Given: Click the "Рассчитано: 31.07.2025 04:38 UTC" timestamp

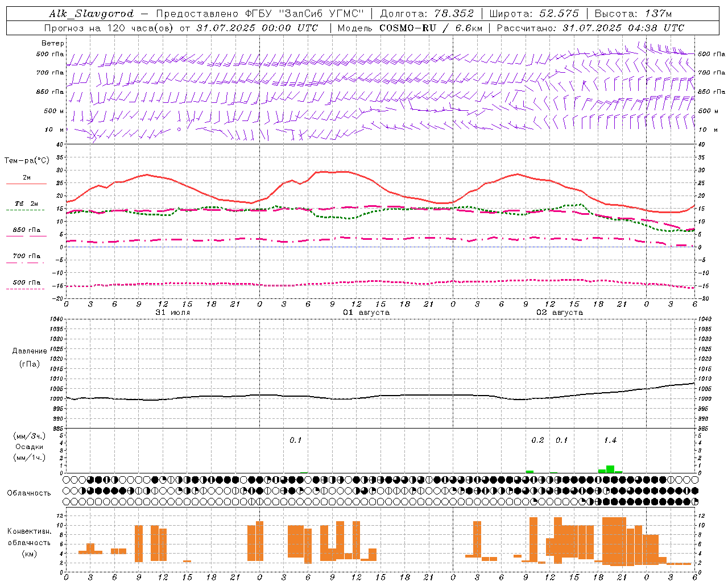Looking at the screenshot, I should [x=590, y=28].
